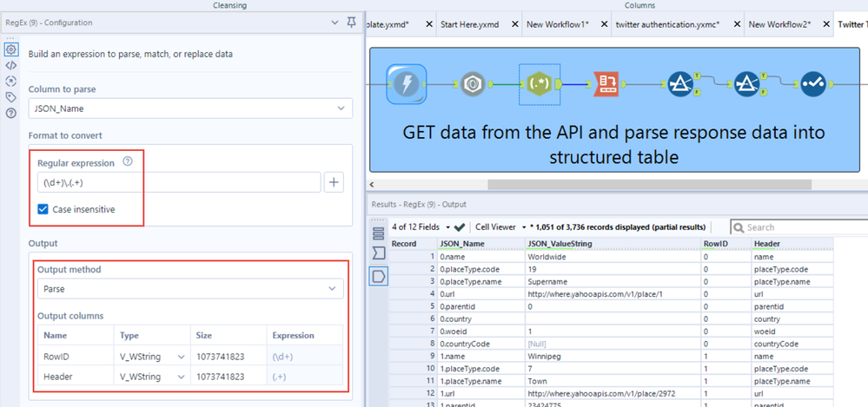The height and width of the screenshot is (407, 868).
Task: Switch to the Start Here.yxmd tab
Action: 469,24
